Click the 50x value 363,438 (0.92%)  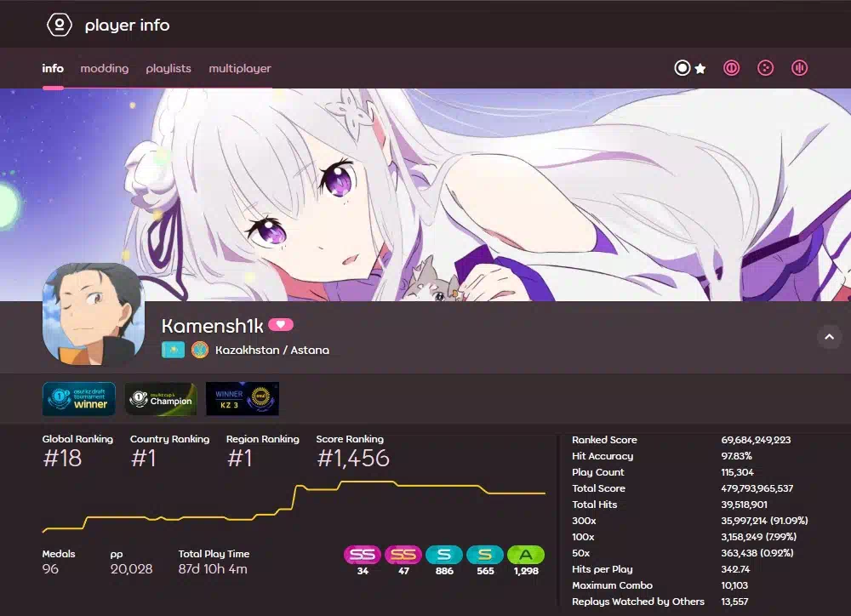tap(757, 553)
